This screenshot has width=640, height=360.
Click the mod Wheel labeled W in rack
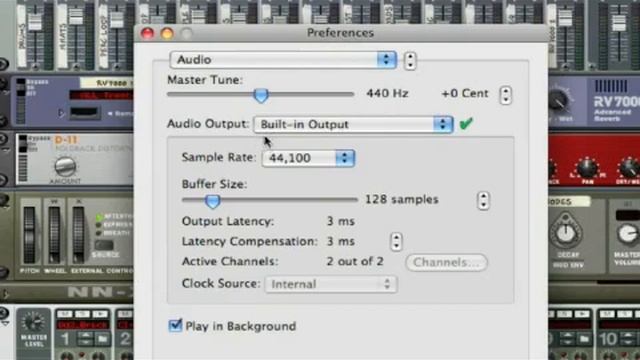click(54, 235)
